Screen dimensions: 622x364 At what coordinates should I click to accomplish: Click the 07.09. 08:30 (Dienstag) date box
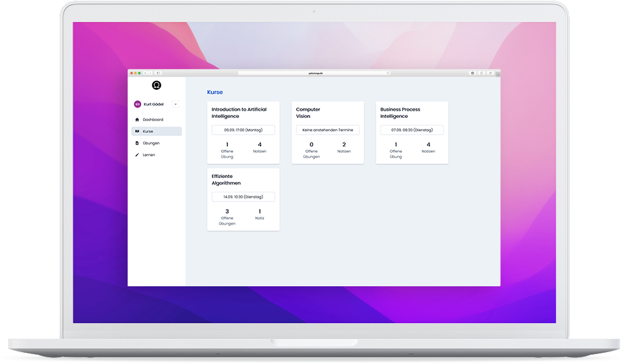412,130
